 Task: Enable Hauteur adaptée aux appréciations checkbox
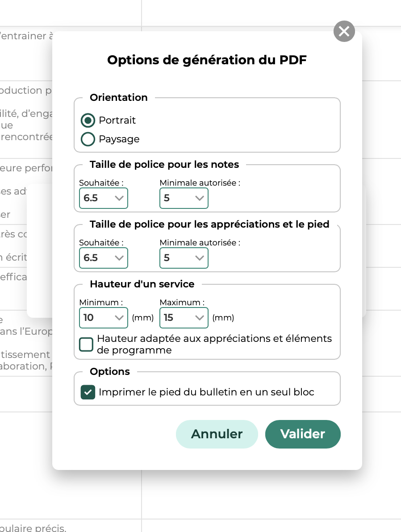pyautogui.click(x=86, y=345)
